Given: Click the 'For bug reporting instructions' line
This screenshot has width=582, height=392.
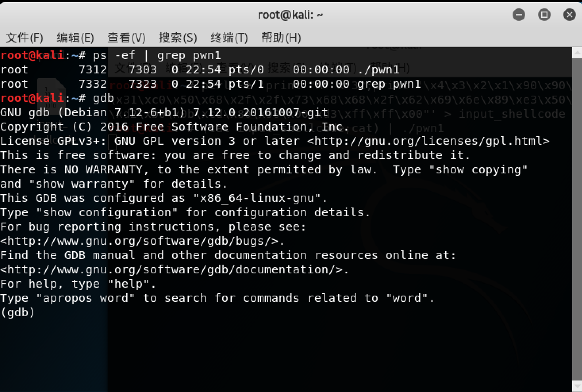Looking at the screenshot, I should (x=153, y=227).
